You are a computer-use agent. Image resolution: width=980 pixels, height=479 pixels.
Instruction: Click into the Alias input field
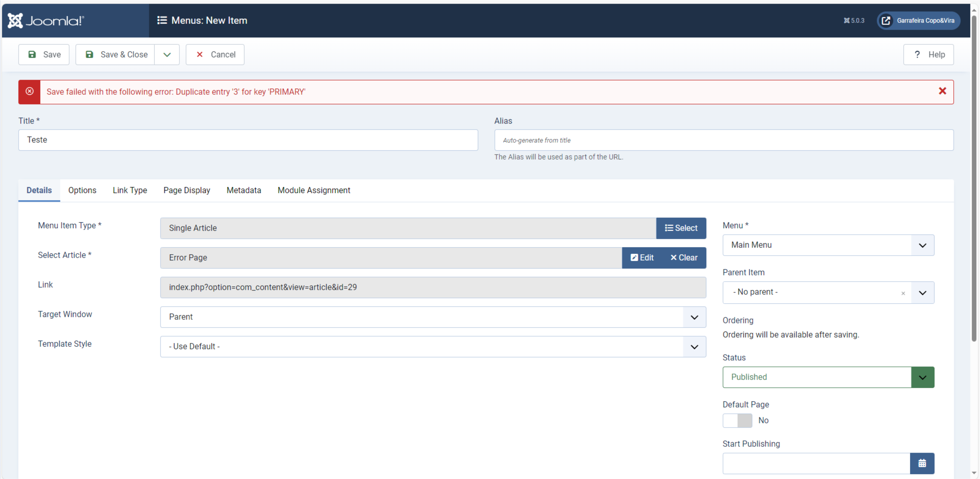tap(723, 140)
